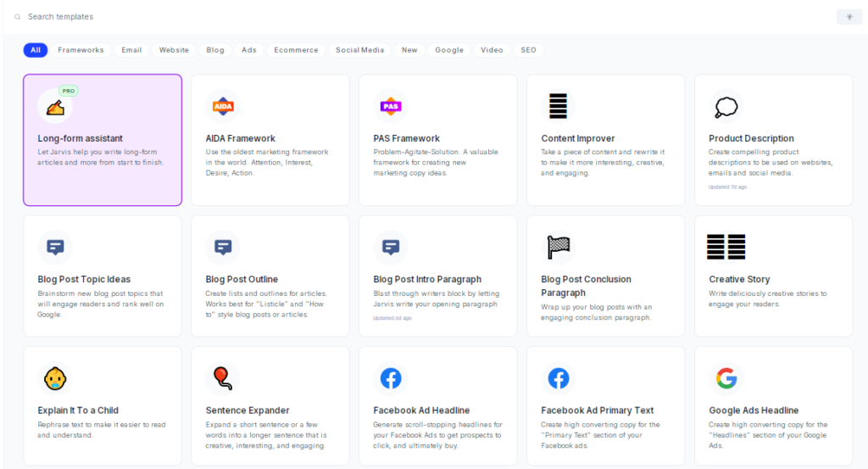Switch to the Frameworks category tab

(x=81, y=50)
